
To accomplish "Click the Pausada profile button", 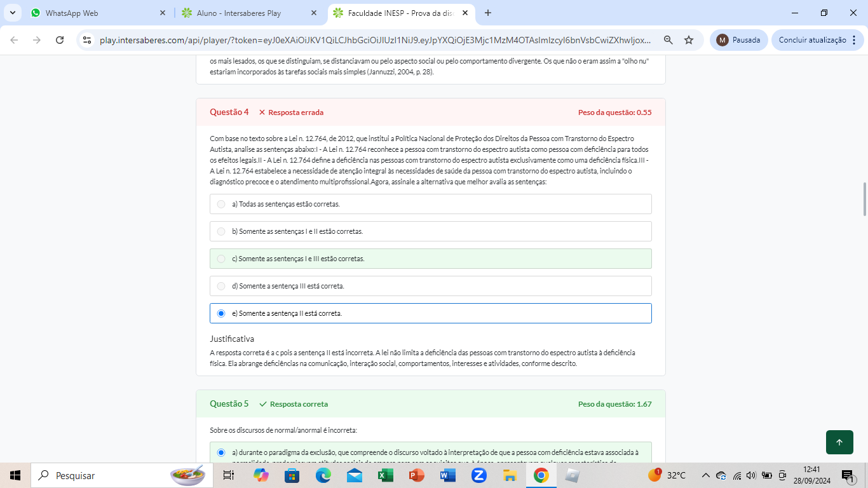I will point(738,40).
